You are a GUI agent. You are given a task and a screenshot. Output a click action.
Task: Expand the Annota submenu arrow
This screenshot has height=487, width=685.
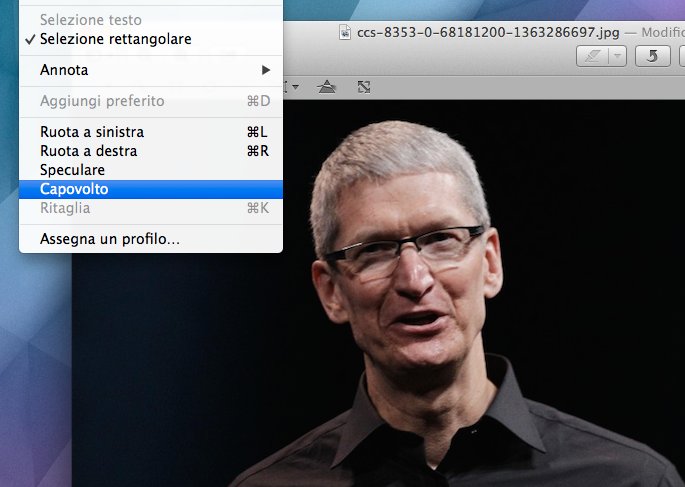[266, 70]
